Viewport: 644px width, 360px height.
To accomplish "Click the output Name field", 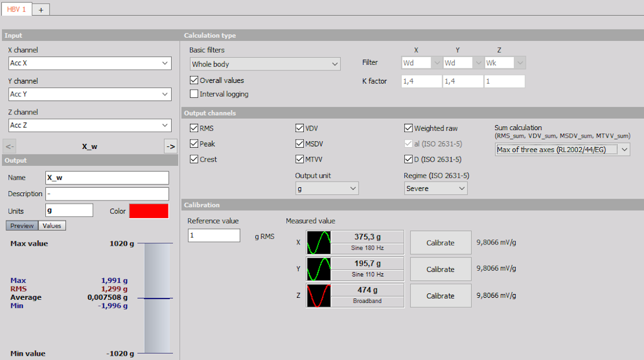I will 107,178.
